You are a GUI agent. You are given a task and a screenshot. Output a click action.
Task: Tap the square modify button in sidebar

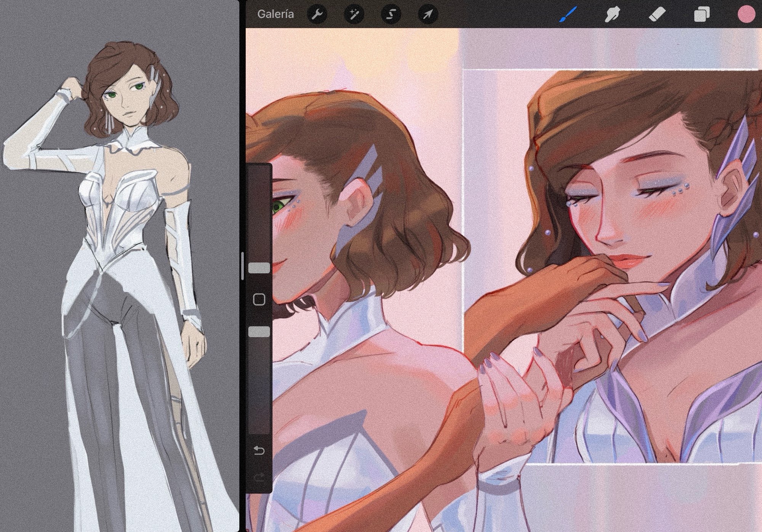[x=259, y=300]
